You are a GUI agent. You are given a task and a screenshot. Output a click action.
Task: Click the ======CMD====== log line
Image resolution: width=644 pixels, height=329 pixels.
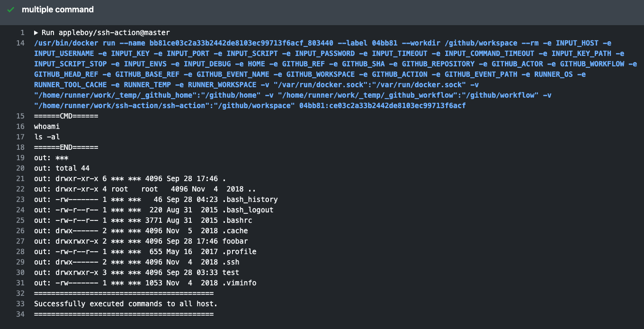pos(66,116)
